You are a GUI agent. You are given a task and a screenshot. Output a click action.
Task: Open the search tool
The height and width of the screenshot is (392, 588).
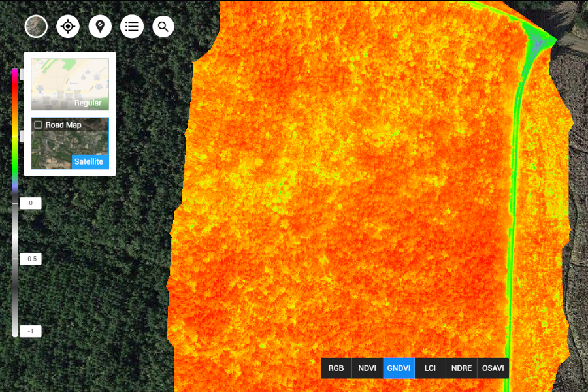(163, 26)
